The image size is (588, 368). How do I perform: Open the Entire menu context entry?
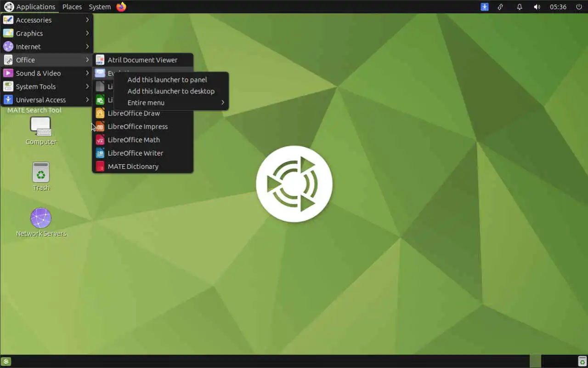click(171, 103)
